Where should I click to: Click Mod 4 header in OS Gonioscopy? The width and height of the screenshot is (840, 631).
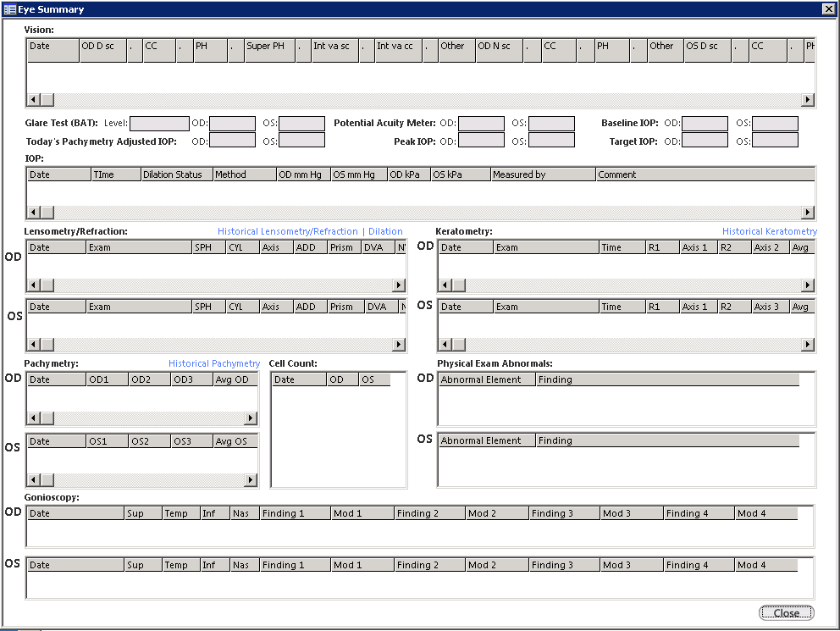(766, 565)
